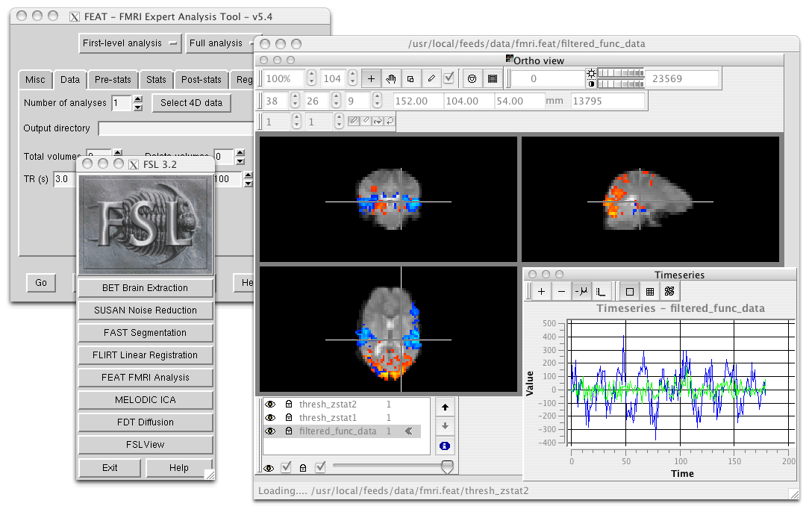Image resolution: width=812 pixels, height=509 pixels.
Task: Switch to the Misc tab in FEAT
Action: 35,80
